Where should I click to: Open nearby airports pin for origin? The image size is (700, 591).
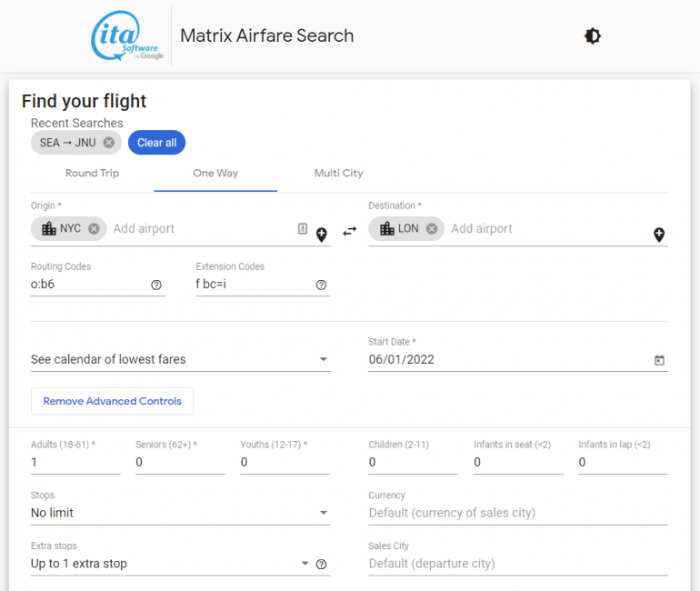point(322,235)
